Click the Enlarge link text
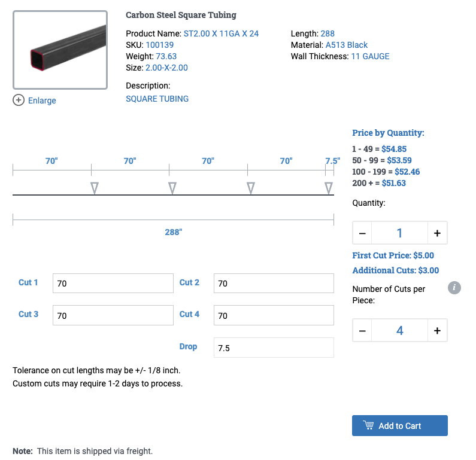This screenshot has width=476, height=460. tap(42, 100)
